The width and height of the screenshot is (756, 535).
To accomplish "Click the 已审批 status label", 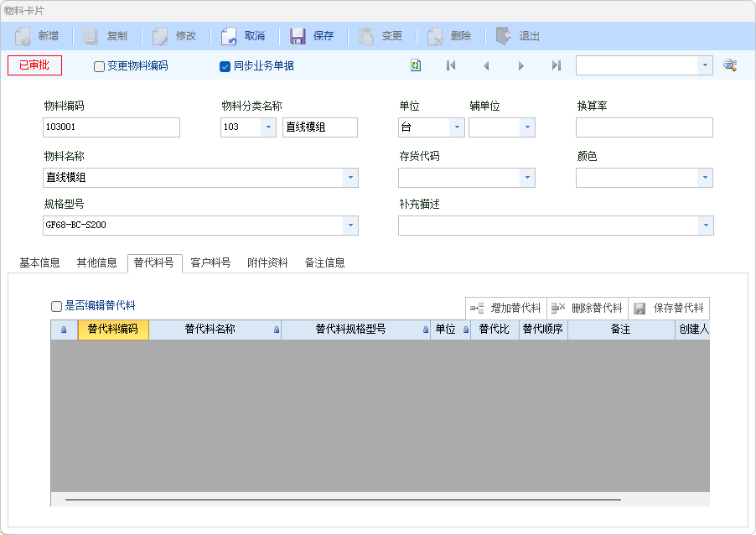I will pos(34,65).
